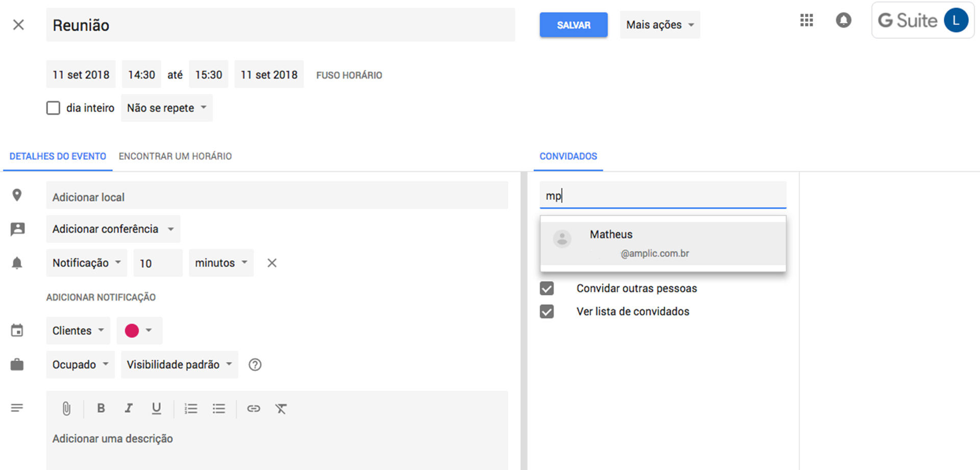
Task: Select the attachment paperclip icon
Action: pyautogui.click(x=66, y=408)
